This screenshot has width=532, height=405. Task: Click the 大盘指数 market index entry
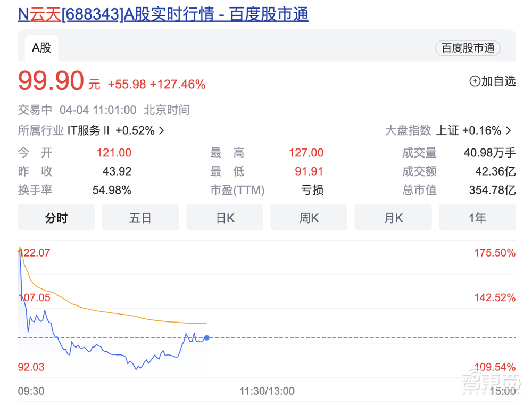click(408, 130)
